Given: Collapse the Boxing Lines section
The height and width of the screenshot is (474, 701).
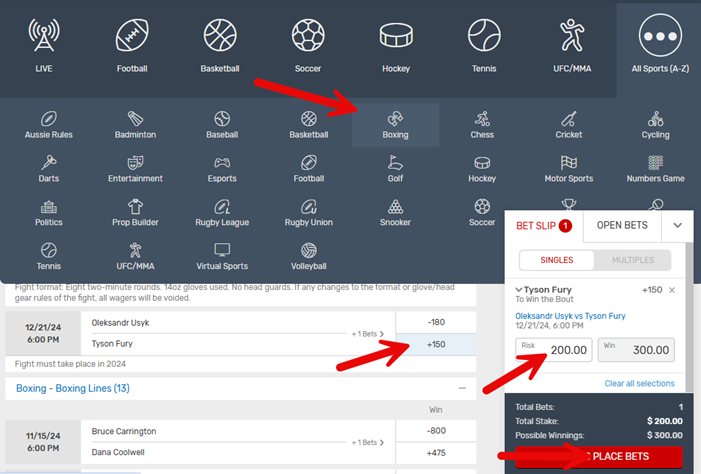Looking at the screenshot, I should [x=462, y=387].
